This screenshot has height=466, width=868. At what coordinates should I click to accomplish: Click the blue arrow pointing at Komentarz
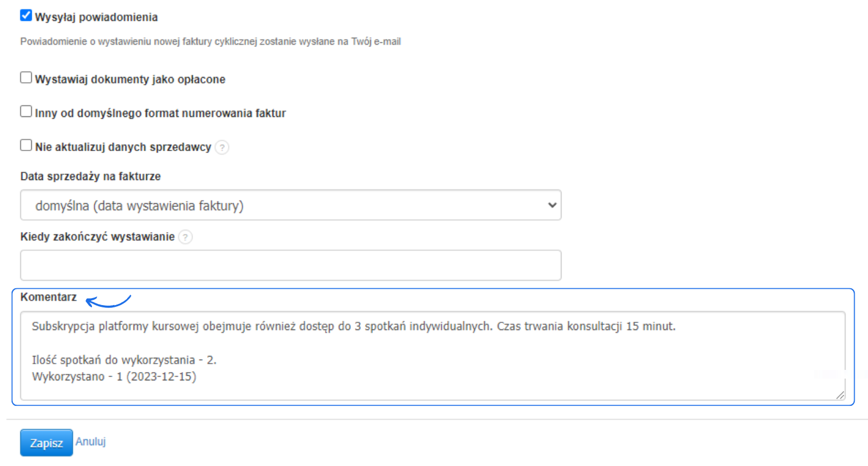[109, 301]
